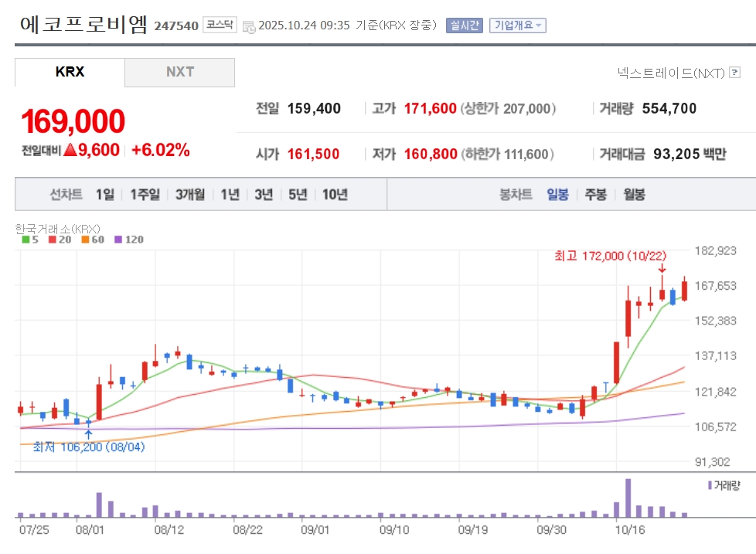
Task: Select the 10년 line chart period
Action: (x=335, y=195)
